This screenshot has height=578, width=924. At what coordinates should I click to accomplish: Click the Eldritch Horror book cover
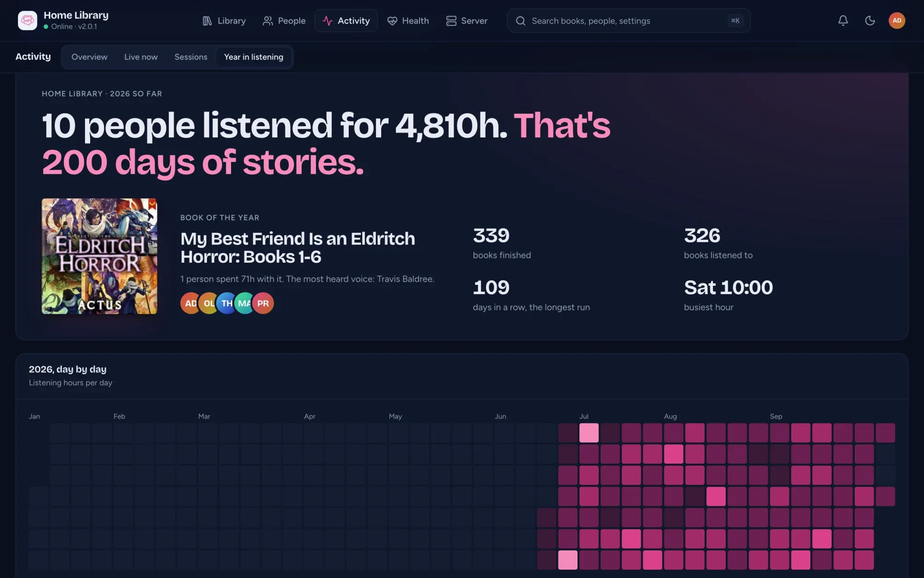pos(99,256)
